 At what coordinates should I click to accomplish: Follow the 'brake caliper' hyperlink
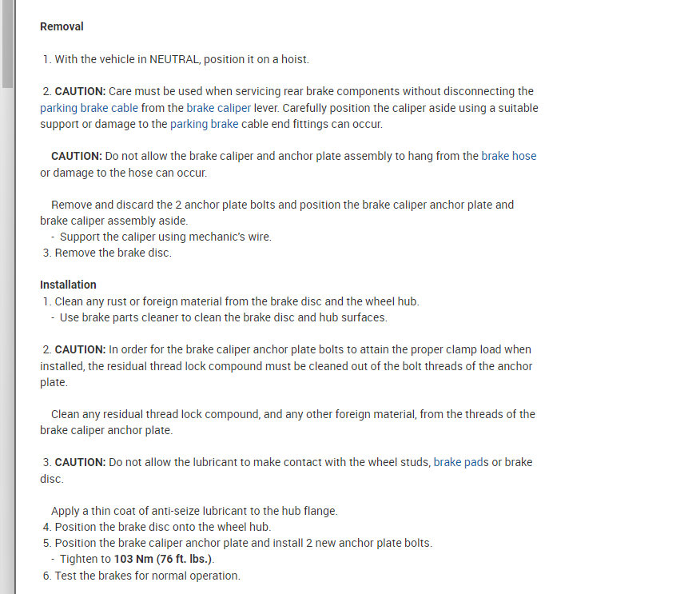tap(218, 108)
